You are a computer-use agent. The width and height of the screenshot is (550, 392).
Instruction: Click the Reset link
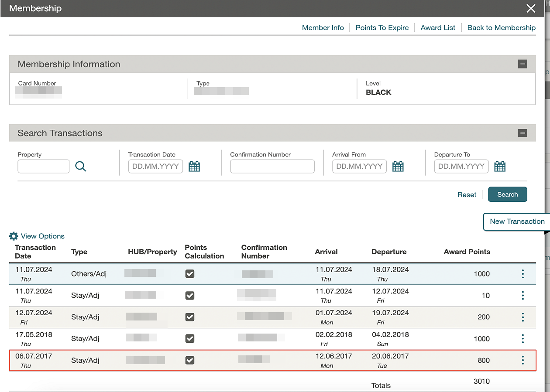click(x=467, y=195)
